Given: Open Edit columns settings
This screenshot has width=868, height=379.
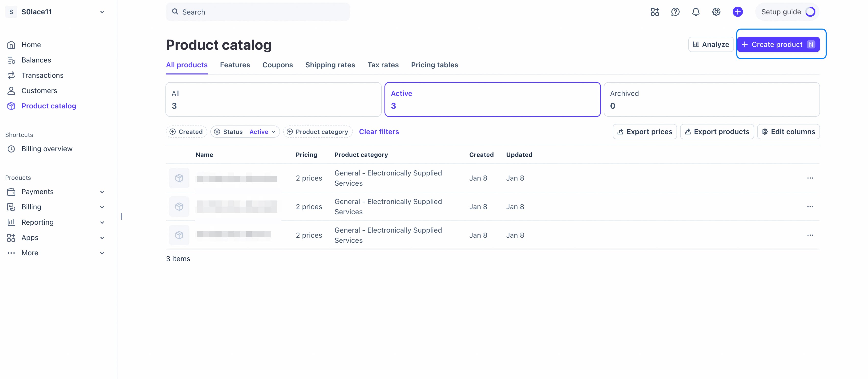Looking at the screenshot, I should tap(789, 132).
